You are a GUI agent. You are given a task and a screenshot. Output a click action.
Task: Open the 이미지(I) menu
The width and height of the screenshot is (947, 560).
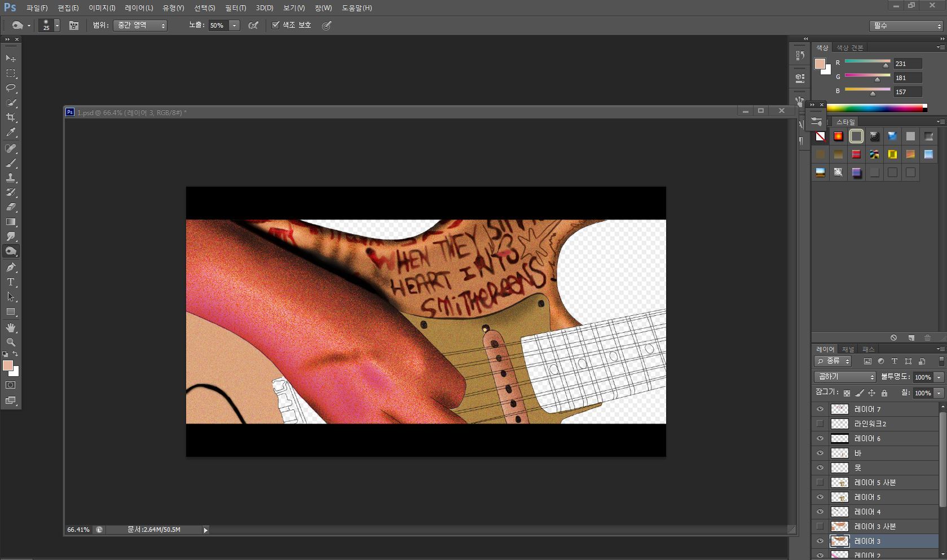102,8
